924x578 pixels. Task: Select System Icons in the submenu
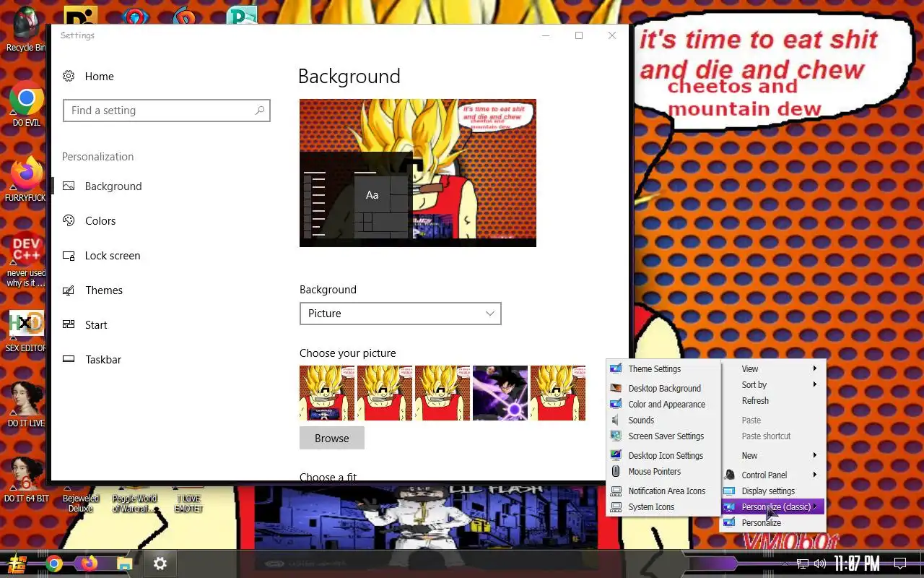click(663, 507)
